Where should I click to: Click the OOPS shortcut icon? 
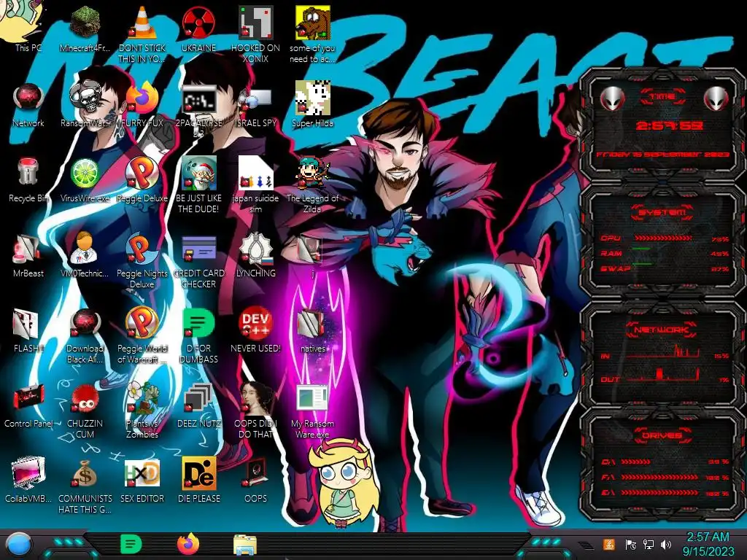click(x=255, y=473)
